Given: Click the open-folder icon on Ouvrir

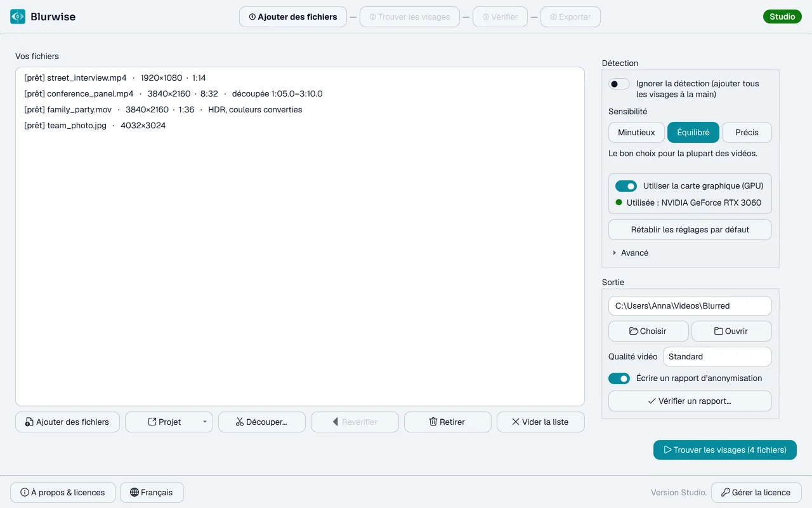Looking at the screenshot, I should tap(719, 331).
